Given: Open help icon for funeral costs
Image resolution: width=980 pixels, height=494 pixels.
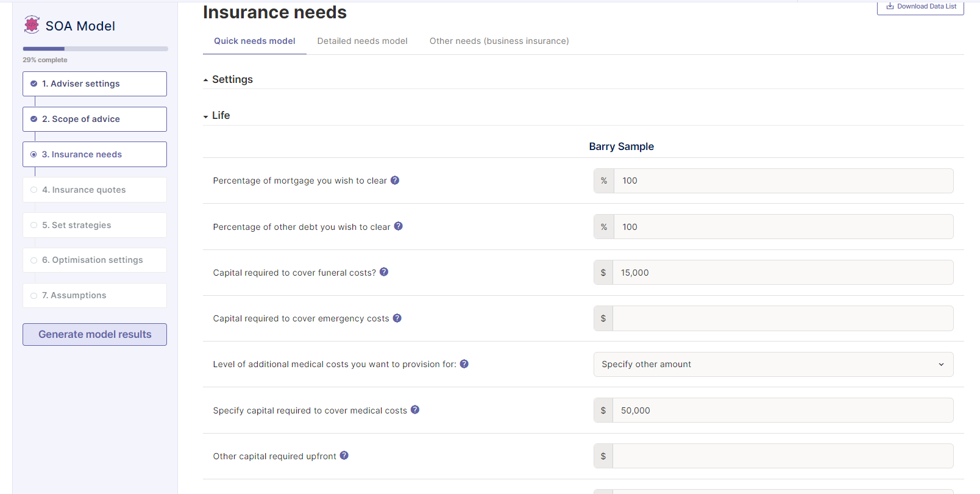Looking at the screenshot, I should pyautogui.click(x=384, y=272).
